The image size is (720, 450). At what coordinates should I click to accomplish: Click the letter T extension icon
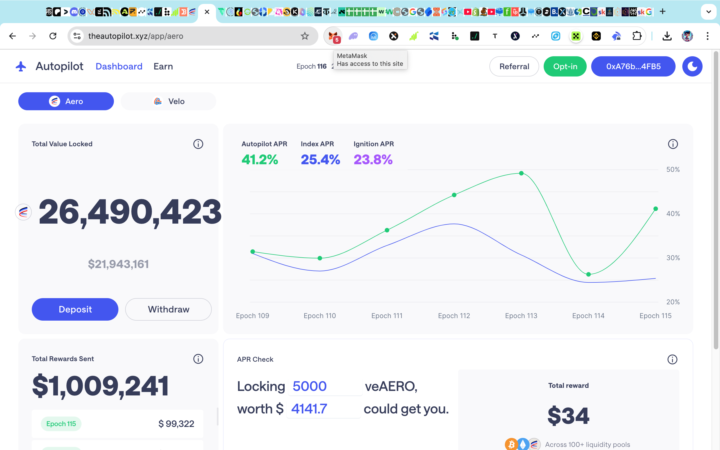pyautogui.click(x=495, y=36)
